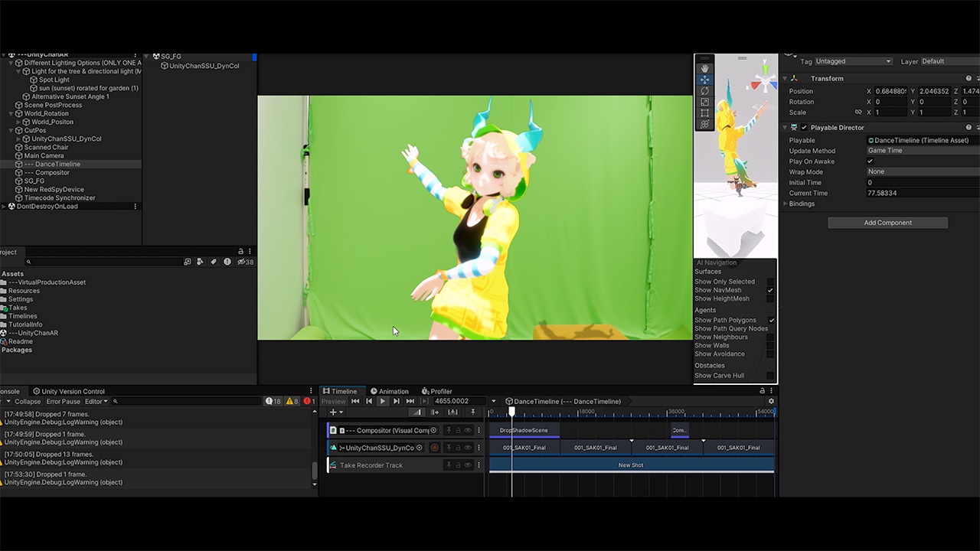Screen dimensions: 980x551
Task: Lock the Take Recorder Track
Action: 458,465
